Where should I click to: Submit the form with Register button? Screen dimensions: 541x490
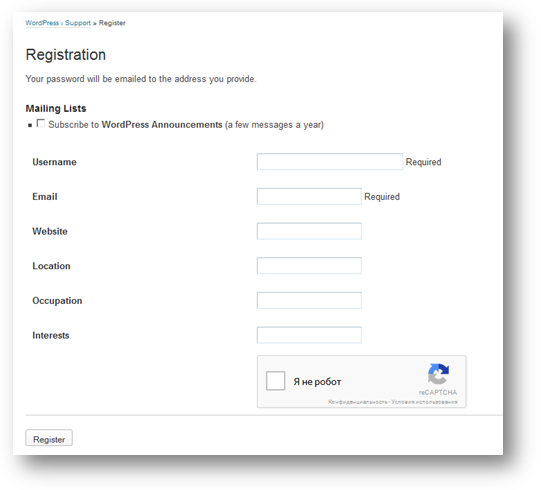[x=49, y=438]
